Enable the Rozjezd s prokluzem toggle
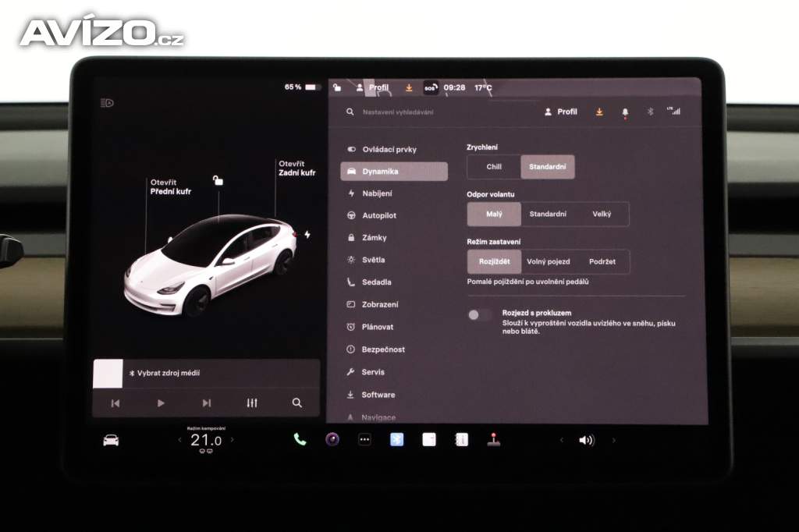799x532 pixels. click(479, 314)
